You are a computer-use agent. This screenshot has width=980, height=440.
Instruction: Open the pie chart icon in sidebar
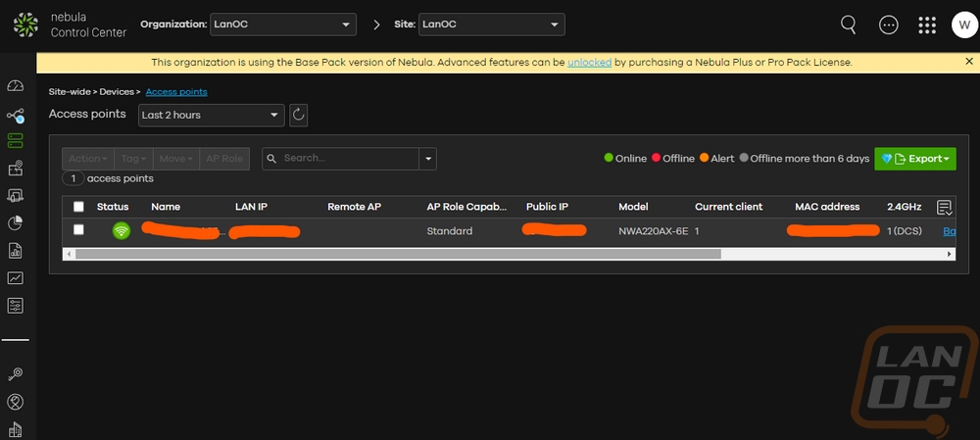[x=15, y=222]
